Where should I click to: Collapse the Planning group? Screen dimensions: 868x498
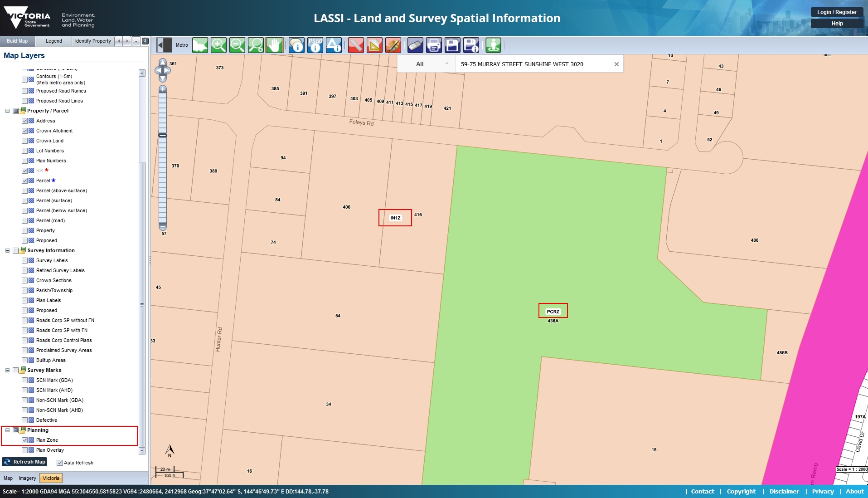point(7,430)
